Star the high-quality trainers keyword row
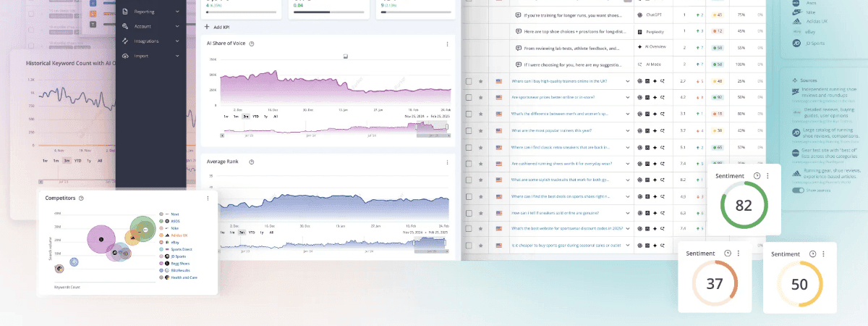 [x=481, y=82]
